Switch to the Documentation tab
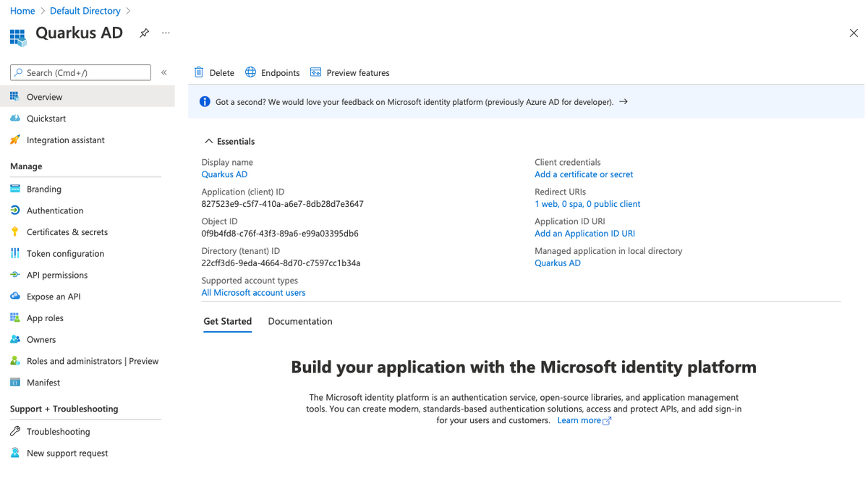The image size is (868, 481). pos(300,321)
